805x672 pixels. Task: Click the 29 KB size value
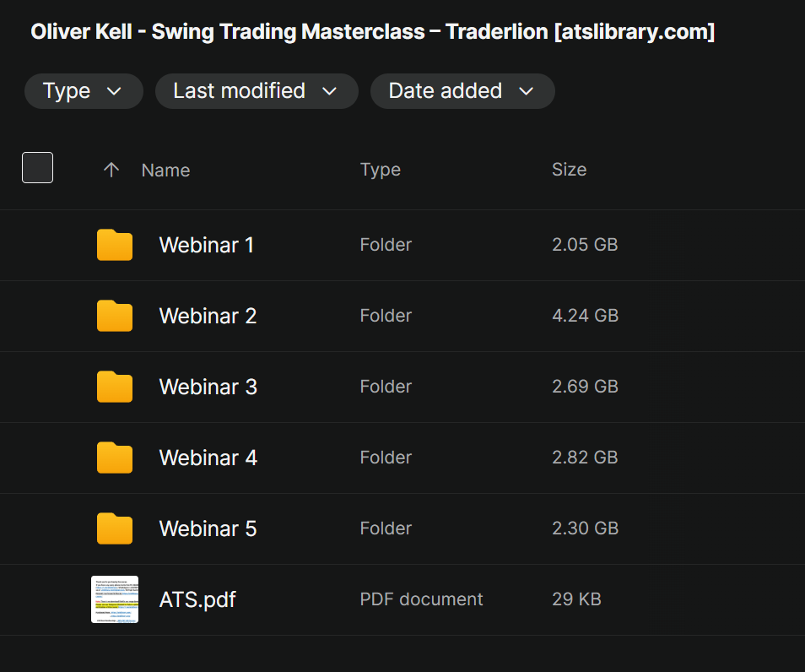[576, 599]
